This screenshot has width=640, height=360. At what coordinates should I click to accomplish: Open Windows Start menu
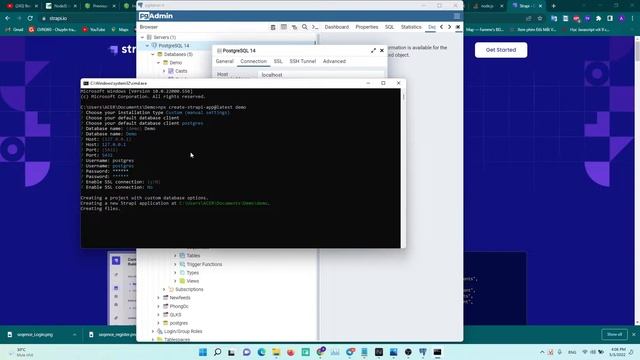202,352
